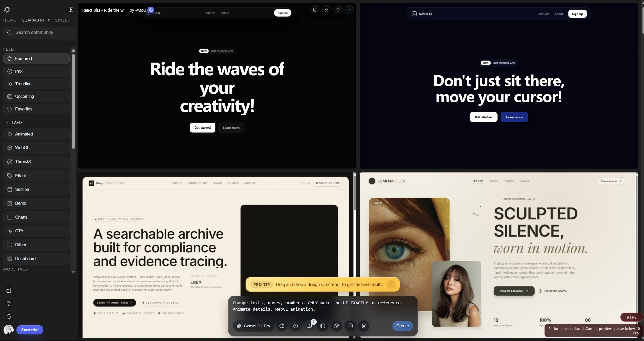The image size is (644, 341).
Task: Open 'The Edit' tab in Lumen Atelier preview
Action: click(477, 181)
